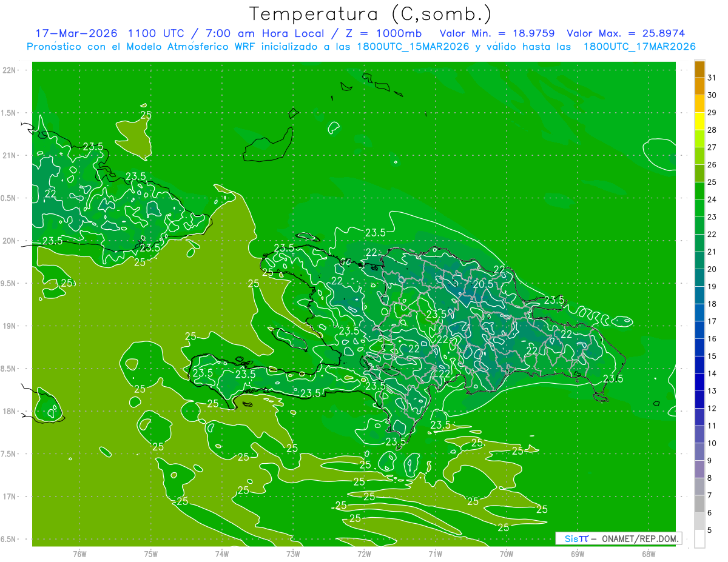This screenshot has height=562, width=728.
Task: Click the "20N" latitude label
Action: 10,241
